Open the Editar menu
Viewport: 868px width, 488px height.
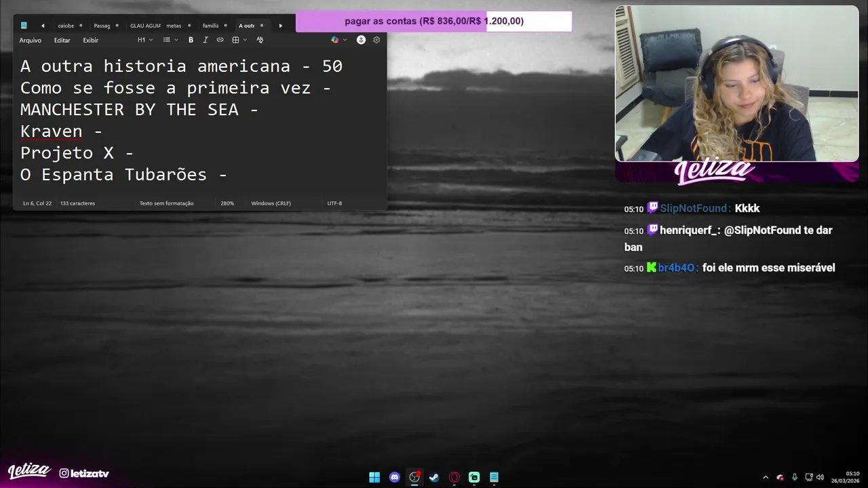[x=62, y=40]
